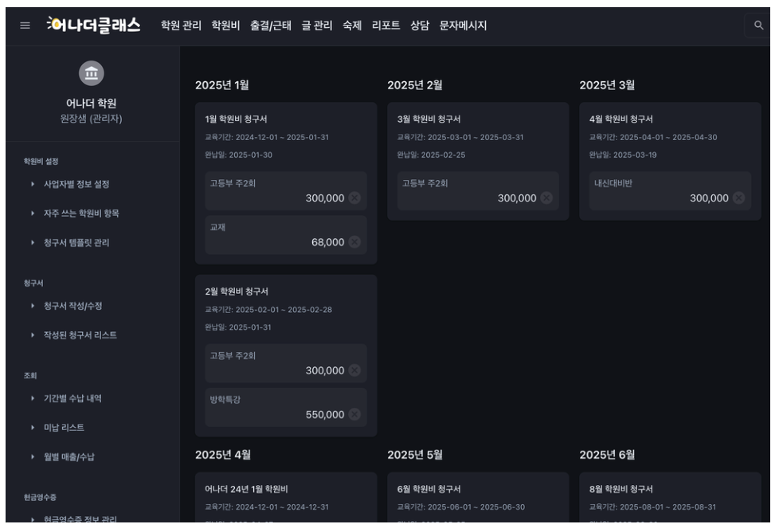Select the 6월 학원비 청구서 card title
The image size is (779, 532).
point(429,489)
